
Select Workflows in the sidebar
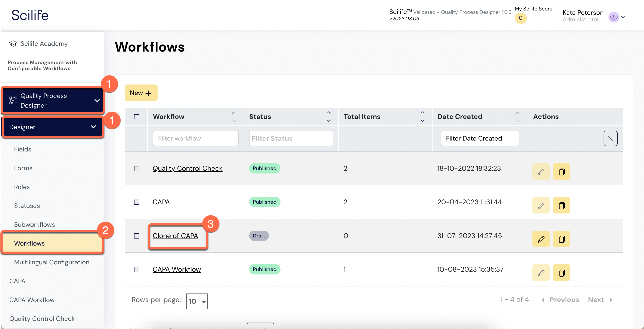pyautogui.click(x=53, y=243)
